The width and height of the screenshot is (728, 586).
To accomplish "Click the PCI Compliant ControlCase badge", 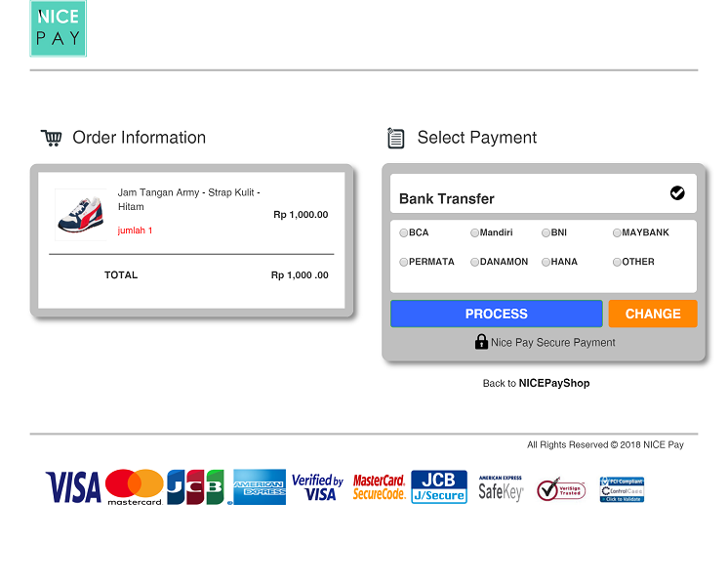I will coord(622,489).
